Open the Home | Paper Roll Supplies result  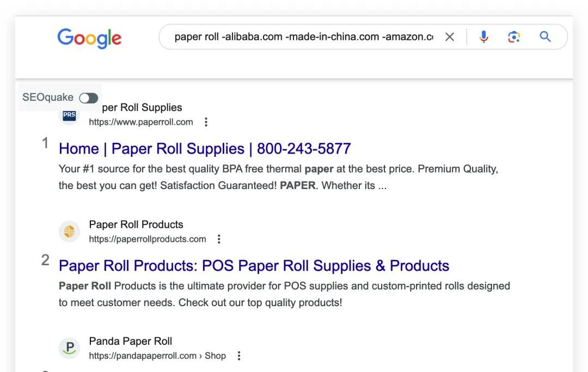coord(205,149)
